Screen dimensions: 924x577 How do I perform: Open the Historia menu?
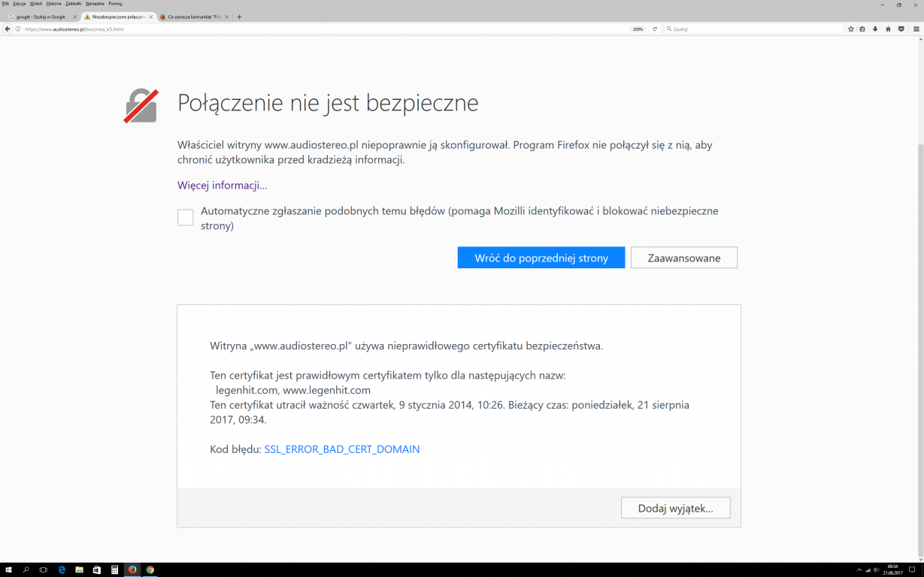tap(54, 4)
